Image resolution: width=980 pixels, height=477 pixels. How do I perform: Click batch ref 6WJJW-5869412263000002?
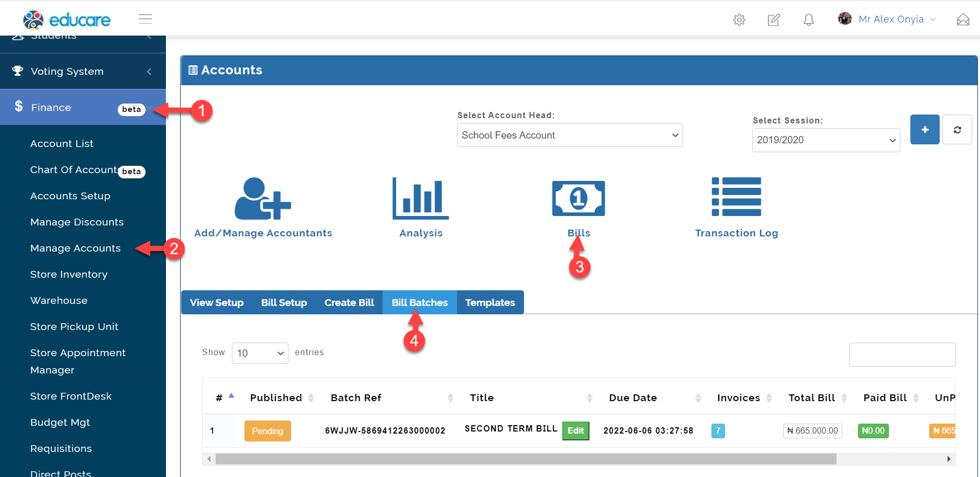pos(385,430)
